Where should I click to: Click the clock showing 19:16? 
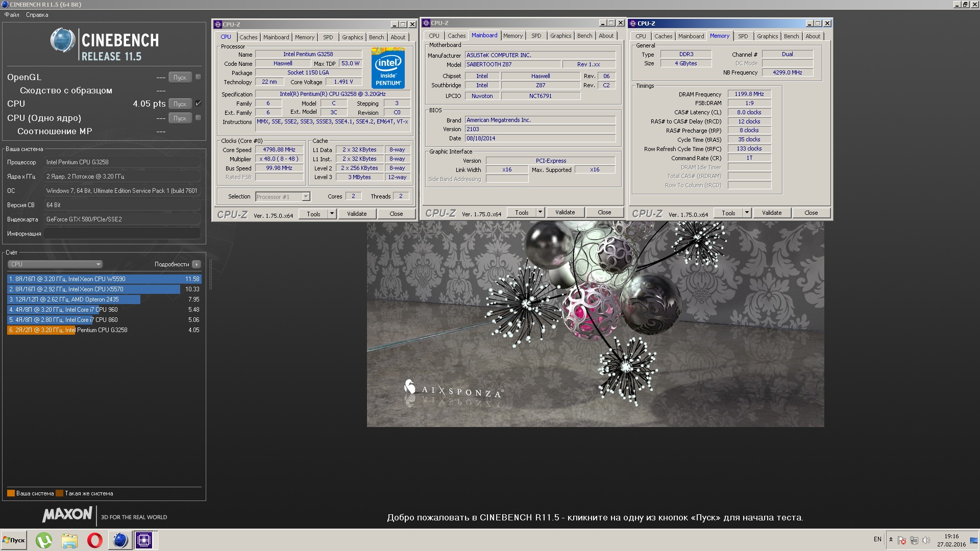(951, 536)
